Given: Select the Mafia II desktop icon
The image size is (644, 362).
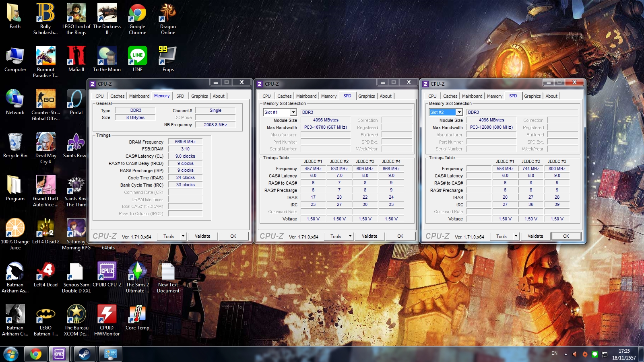Looking at the screenshot, I should pyautogui.click(x=76, y=59).
